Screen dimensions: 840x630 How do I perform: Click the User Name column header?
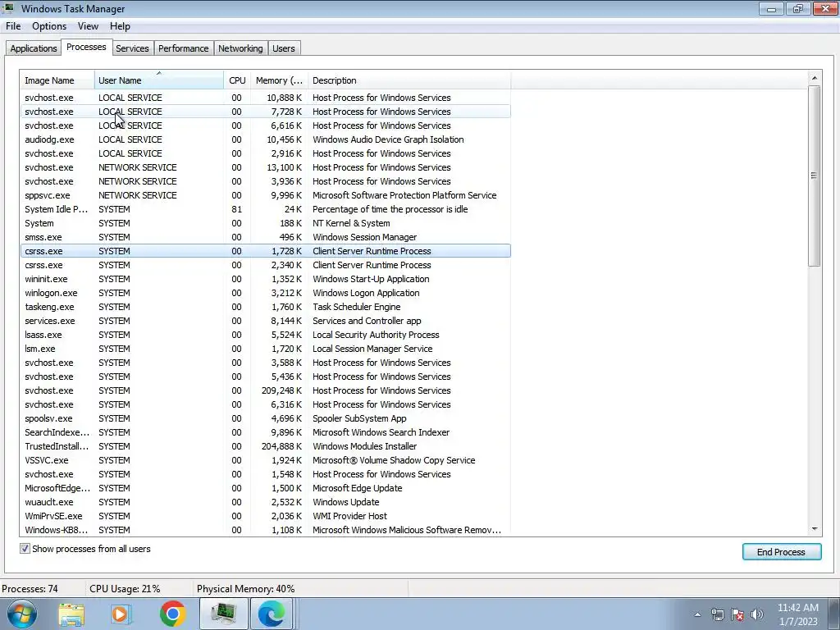159,80
